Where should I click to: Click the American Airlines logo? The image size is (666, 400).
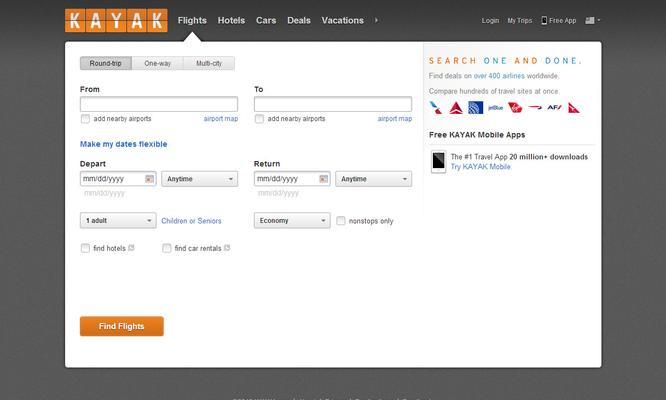pos(436,108)
